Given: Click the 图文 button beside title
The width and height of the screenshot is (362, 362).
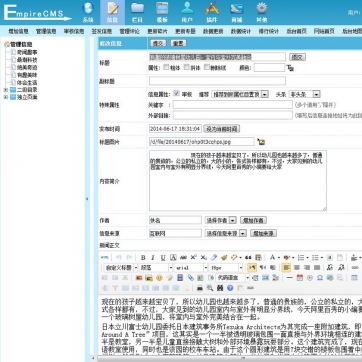Looking at the screenshot, I should (x=297, y=57).
